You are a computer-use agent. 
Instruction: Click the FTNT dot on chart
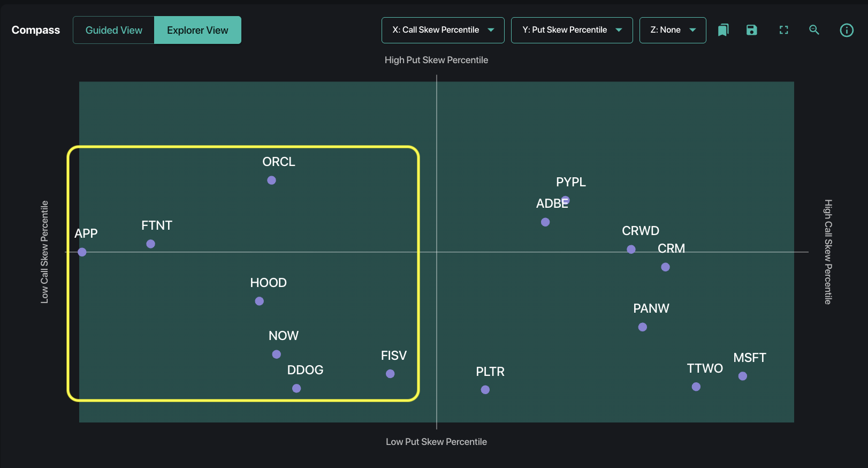[x=150, y=244]
